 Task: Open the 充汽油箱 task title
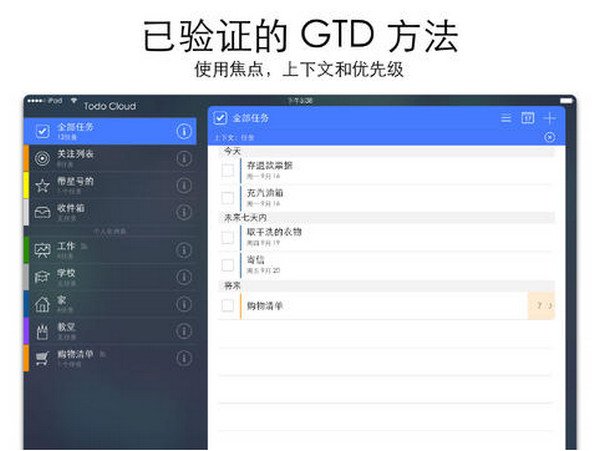click(x=265, y=193)
